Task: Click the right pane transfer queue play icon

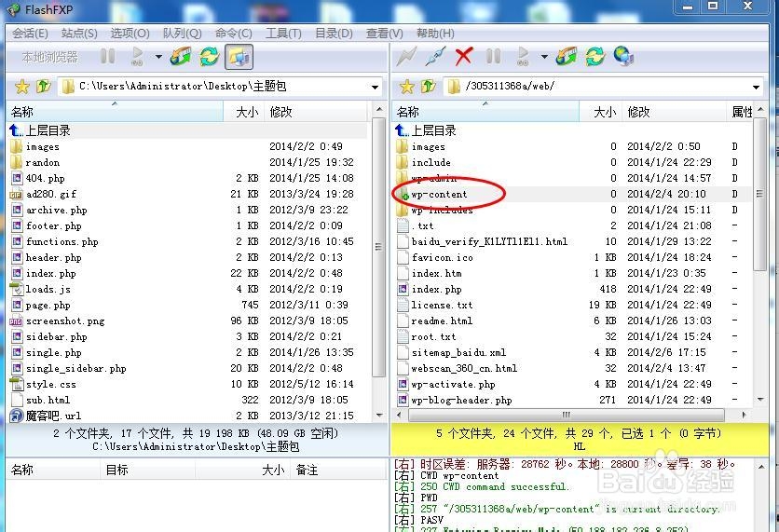Action: pos(523,57)
